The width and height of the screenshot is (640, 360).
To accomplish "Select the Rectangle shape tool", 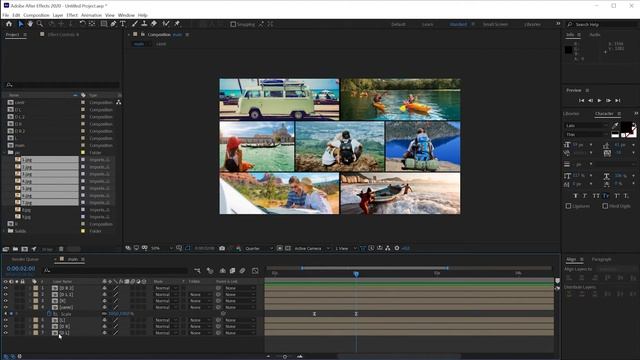I will (104, 24).
